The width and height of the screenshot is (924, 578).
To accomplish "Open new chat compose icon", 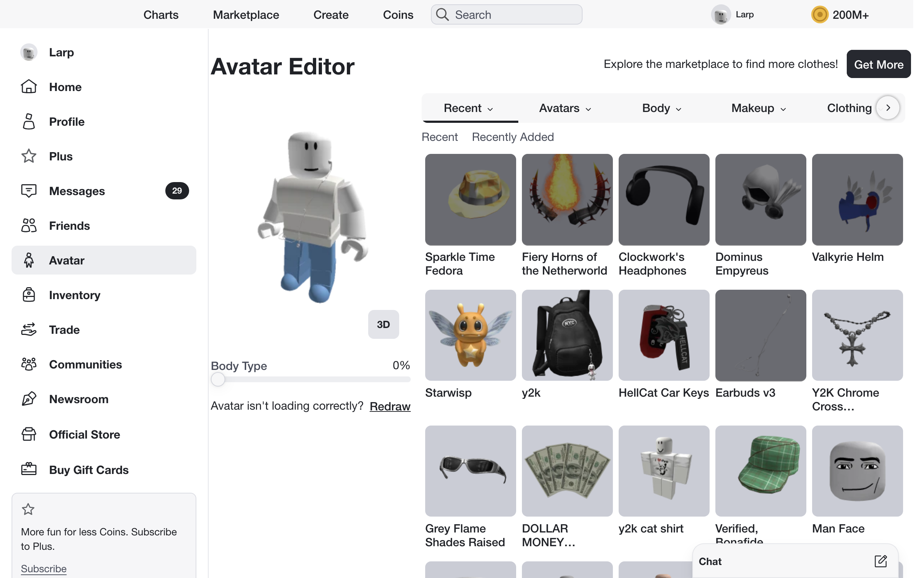I will pyautogui.click(x=880, y=561).
